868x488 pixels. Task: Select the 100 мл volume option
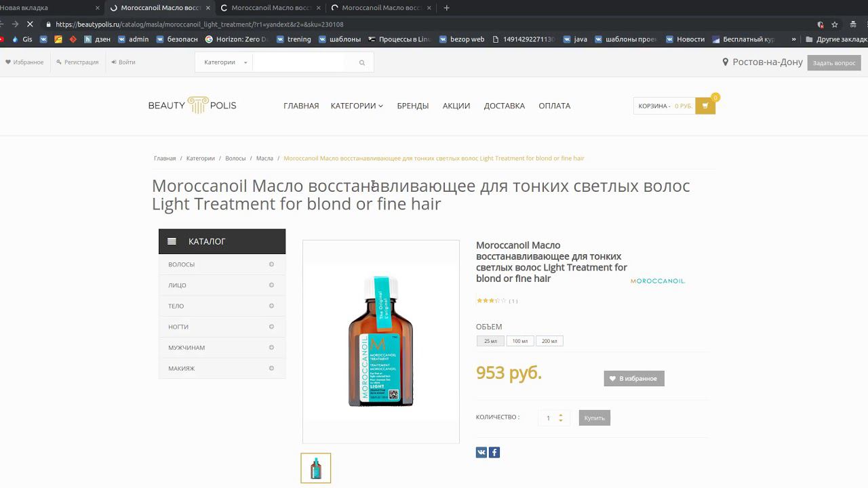click(520, 341)
